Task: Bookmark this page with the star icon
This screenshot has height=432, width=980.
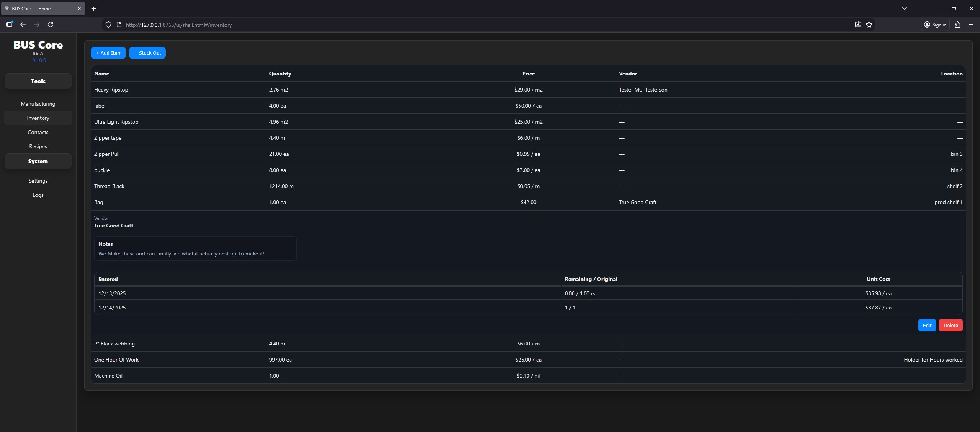Action: [x=869, y=25]
